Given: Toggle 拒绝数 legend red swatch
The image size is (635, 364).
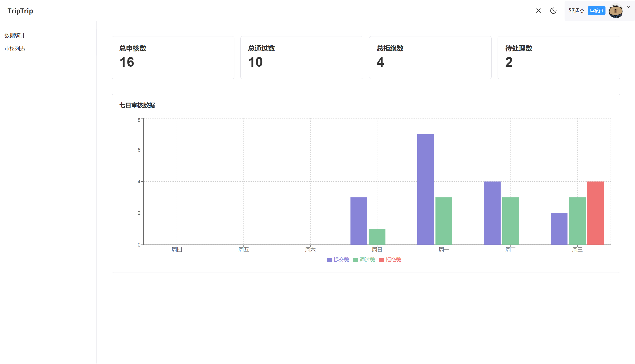Looking at the screenshot, I should pyautogui.click(x=381, y=260).
